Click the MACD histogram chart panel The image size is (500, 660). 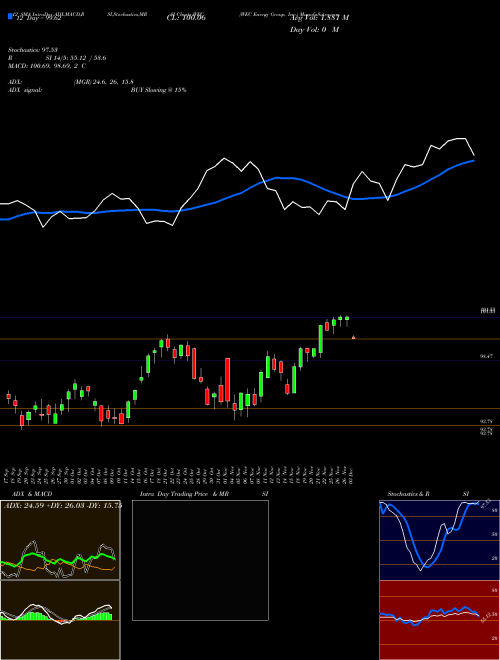click(60, 620)
